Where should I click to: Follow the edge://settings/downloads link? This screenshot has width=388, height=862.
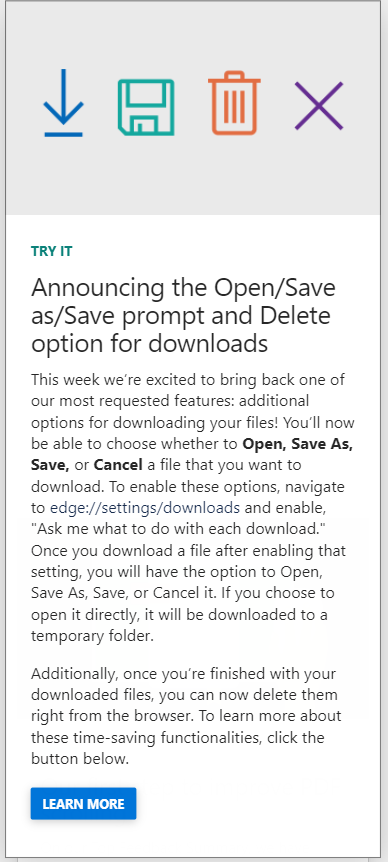click(145, 507)
